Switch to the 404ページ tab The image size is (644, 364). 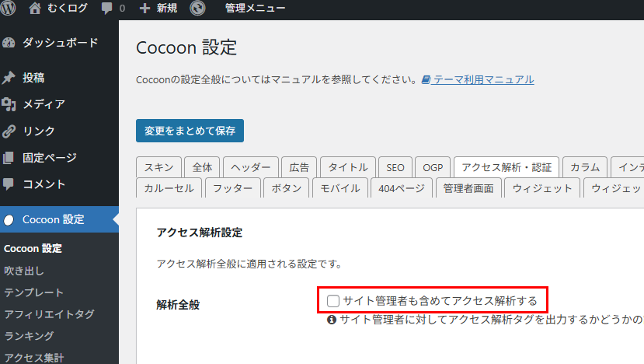click(x=402, y=188)
